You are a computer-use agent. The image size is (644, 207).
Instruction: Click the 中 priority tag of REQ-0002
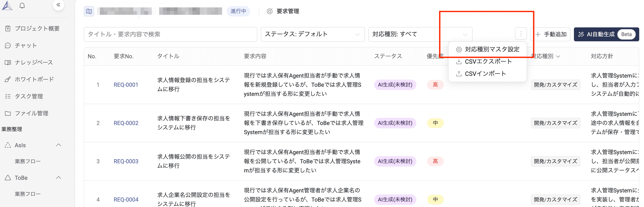435,123
